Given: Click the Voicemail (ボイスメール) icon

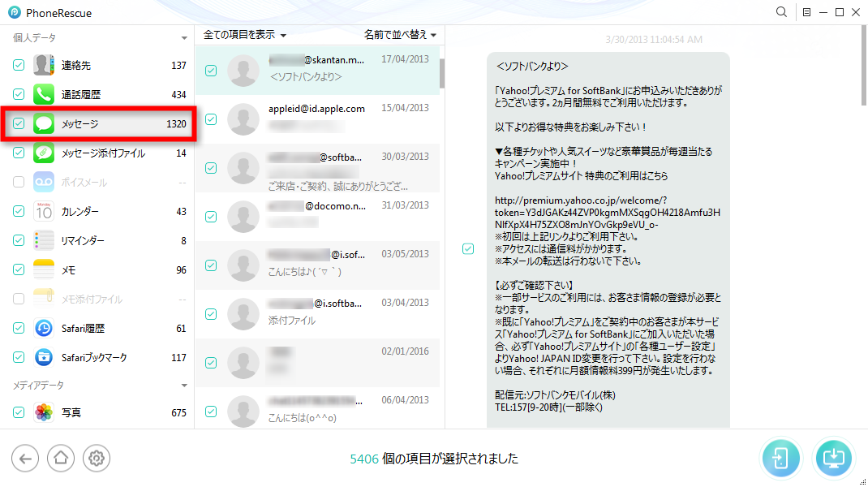Looking at the screenshot, I should point(44,183).
